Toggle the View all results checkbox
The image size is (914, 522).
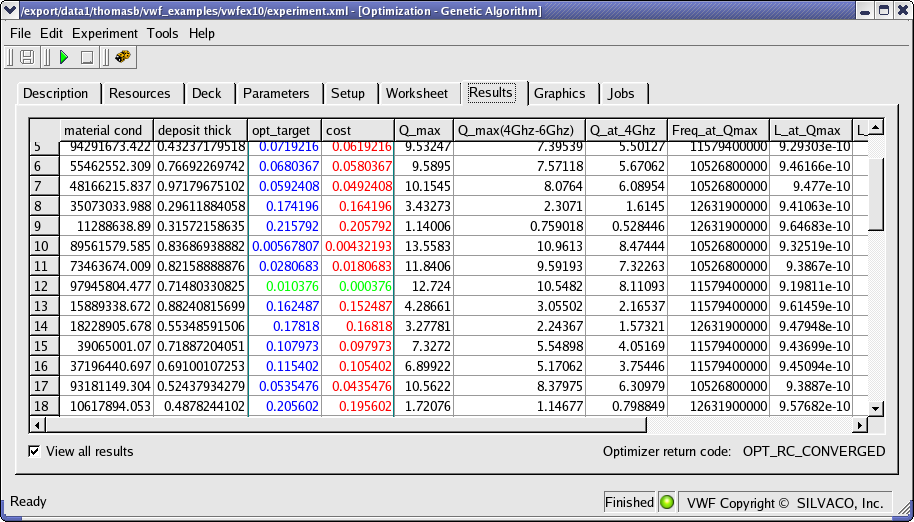(34, 451)
